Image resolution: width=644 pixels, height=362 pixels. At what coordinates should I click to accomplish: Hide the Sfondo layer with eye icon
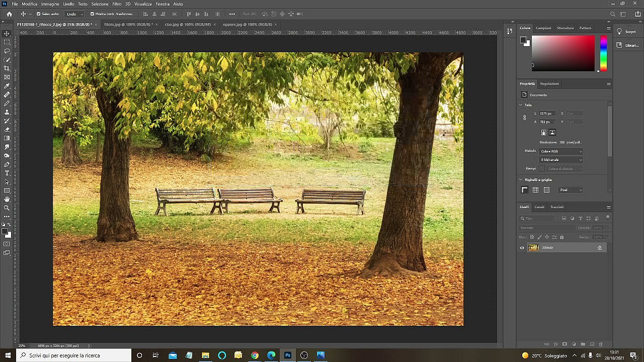tap(522, 248)
